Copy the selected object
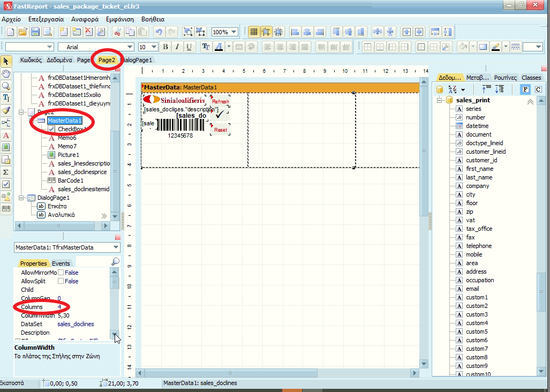Viewport: 550px width, 392px height. pos(130,32)
